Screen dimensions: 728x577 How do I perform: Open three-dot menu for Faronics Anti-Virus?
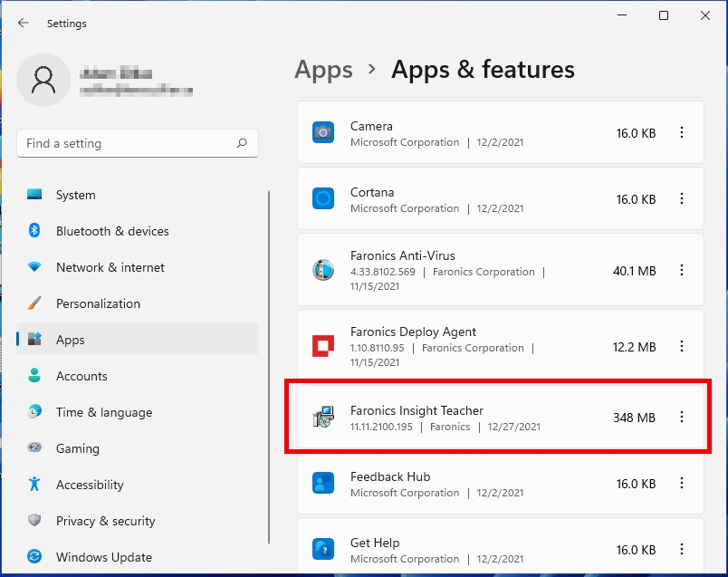click(x=682, y=270)
